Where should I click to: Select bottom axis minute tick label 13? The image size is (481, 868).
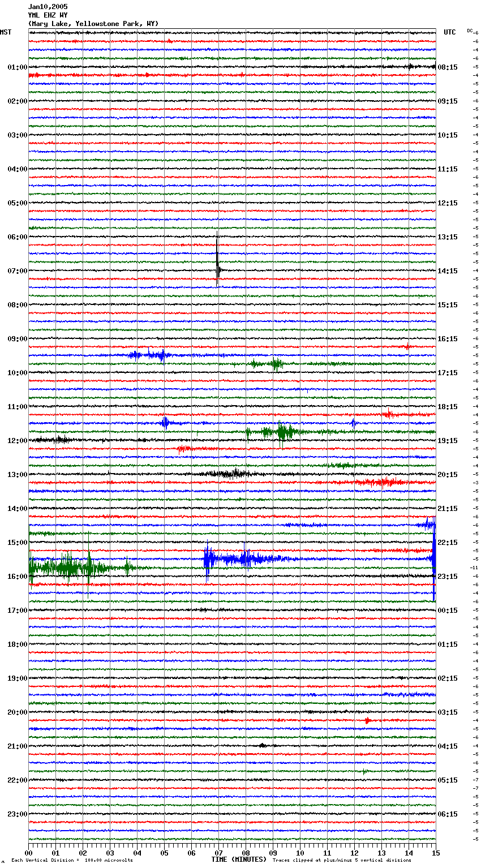(381, 853)
